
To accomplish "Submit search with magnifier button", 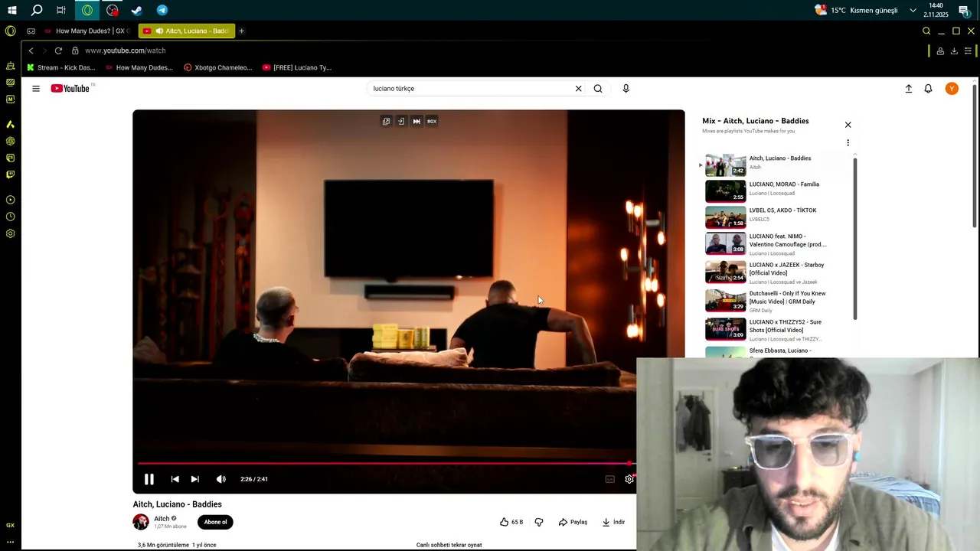I will pos(598,89).
